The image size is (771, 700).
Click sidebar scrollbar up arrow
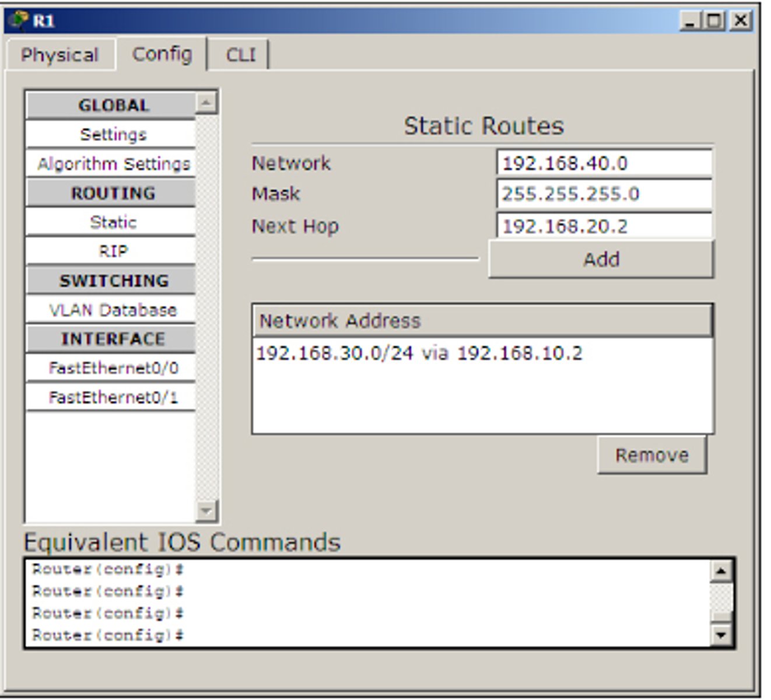click(206, 103)
